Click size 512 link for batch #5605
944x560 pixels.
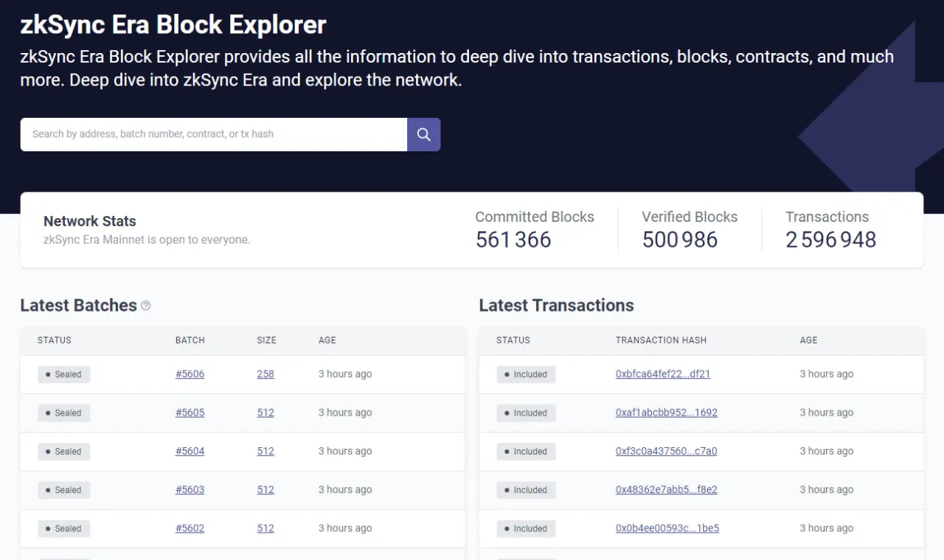265,413
